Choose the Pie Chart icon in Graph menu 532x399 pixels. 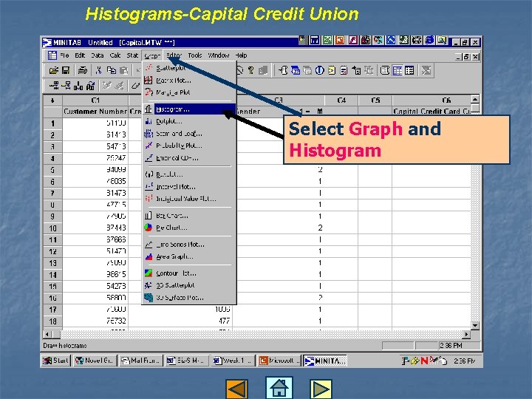[149, 228]
